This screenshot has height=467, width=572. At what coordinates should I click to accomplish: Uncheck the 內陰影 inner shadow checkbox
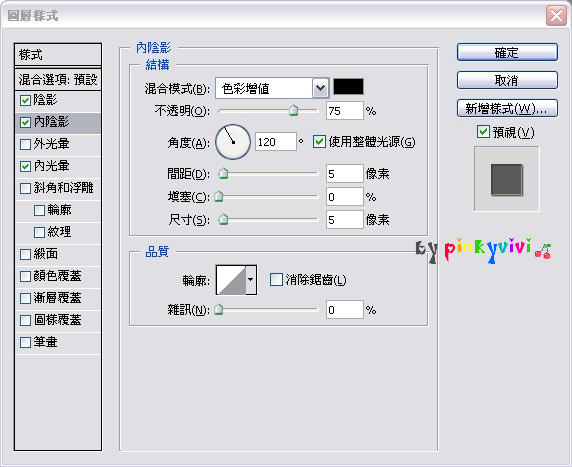pyautogui.click(x=25, y=122)
